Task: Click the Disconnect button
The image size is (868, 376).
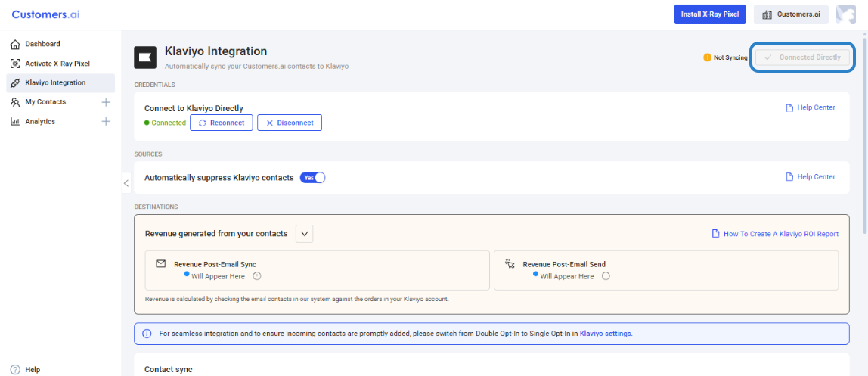Action: (x=290, y=123)
